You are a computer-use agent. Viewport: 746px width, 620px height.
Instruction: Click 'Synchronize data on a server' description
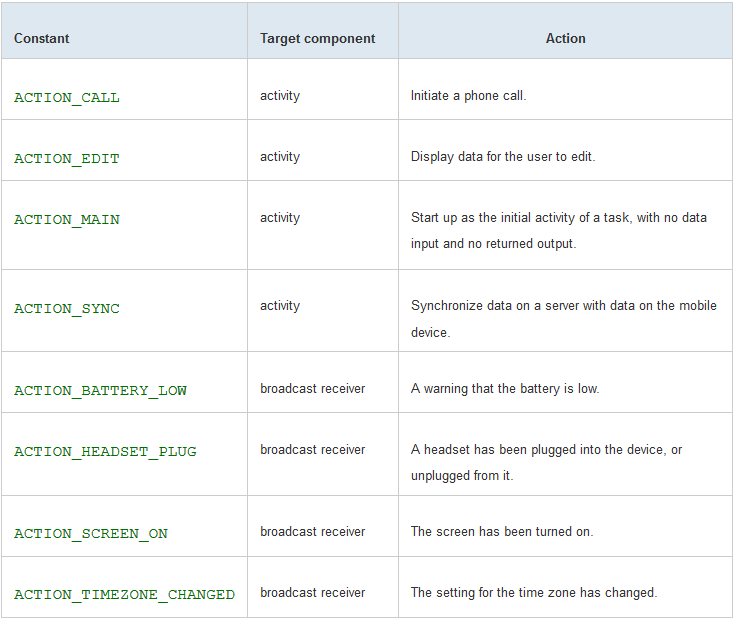pyautogui.click(x=564, y=319)
